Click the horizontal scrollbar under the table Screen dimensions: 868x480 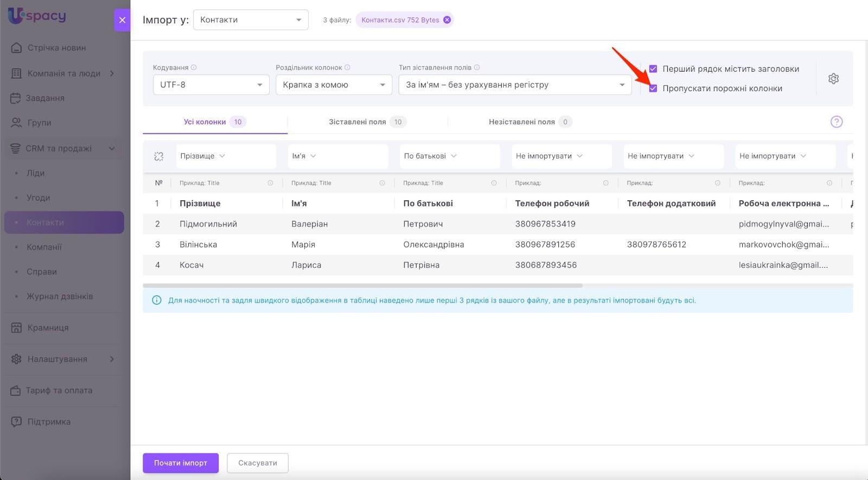point(362,286)
